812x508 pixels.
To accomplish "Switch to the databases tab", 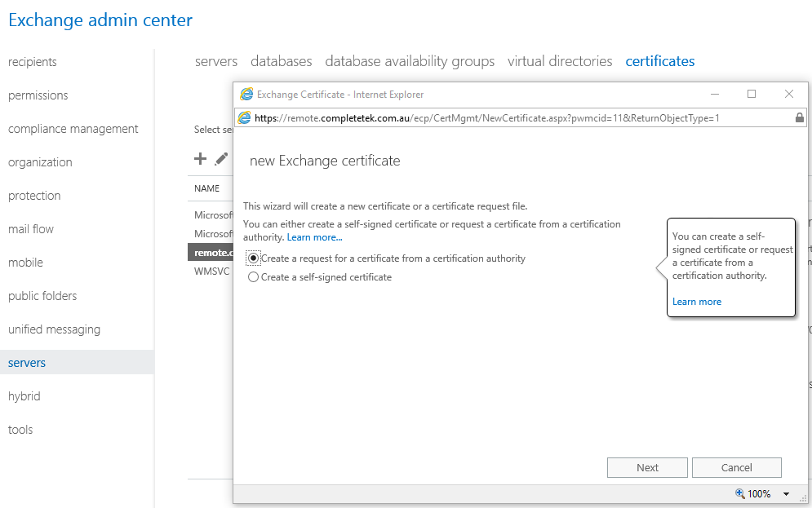I will [x=281, y=61].
